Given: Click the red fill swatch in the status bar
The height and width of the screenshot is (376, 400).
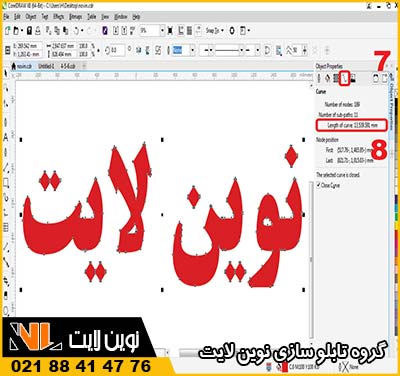Looking at the screenshot, I should point(285,367).
